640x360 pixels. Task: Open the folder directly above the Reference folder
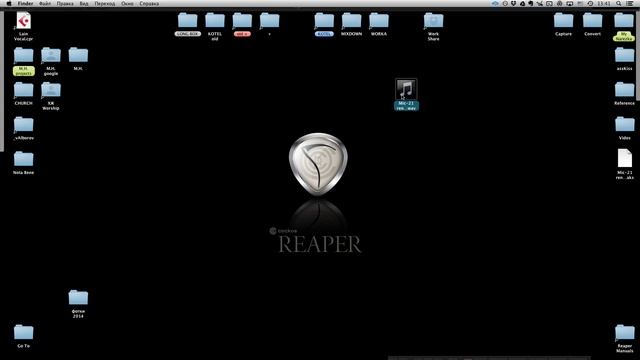point(624,55)
